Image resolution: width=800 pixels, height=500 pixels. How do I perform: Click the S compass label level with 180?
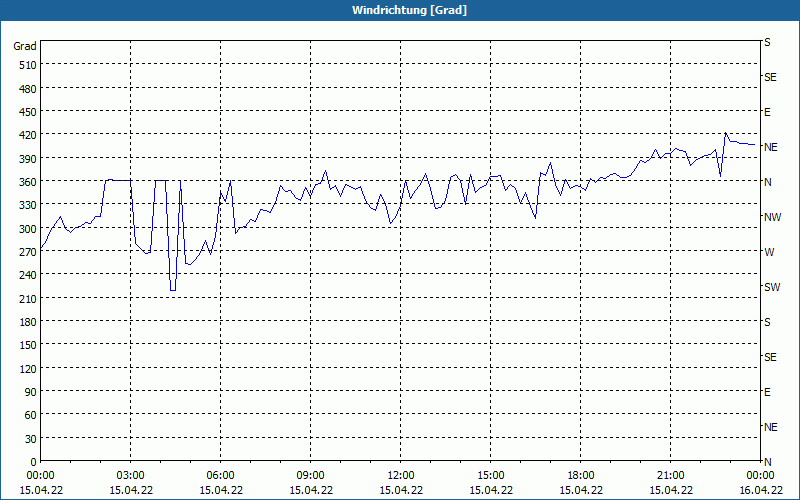[x=767, y=322]
